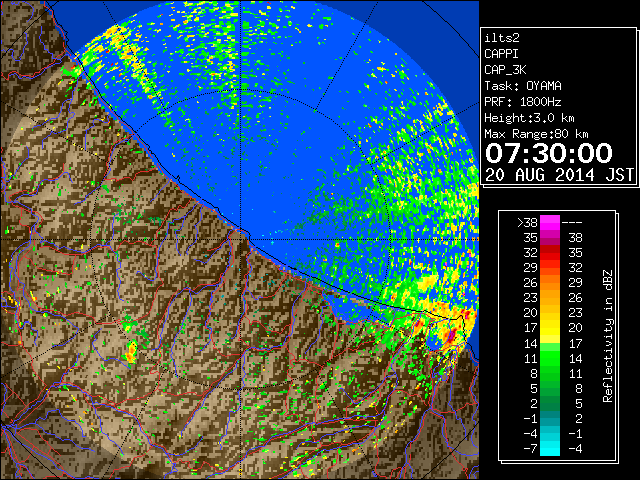Click the 07:30:00 timestamp
This screenshot has height=480, width=640.
(549, 153)
